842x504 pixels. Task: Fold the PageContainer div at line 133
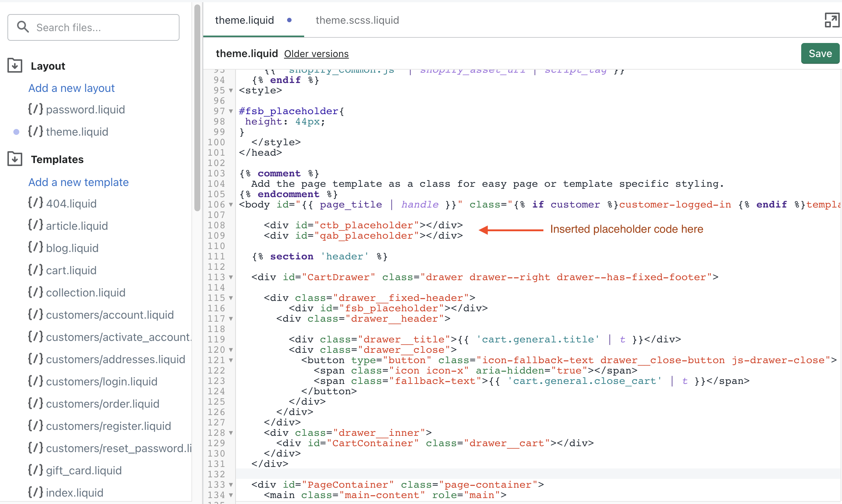click(x=231, y=485)
